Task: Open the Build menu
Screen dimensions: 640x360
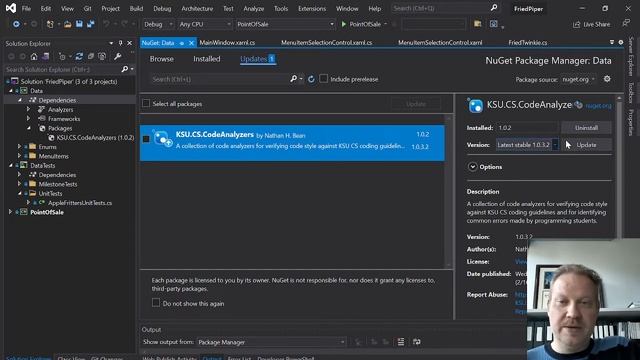Action: click(136, 8)
